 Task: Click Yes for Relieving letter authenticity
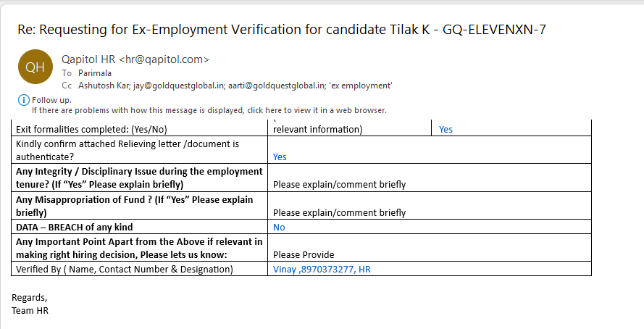pyautogui.click(x=280, y=157)
